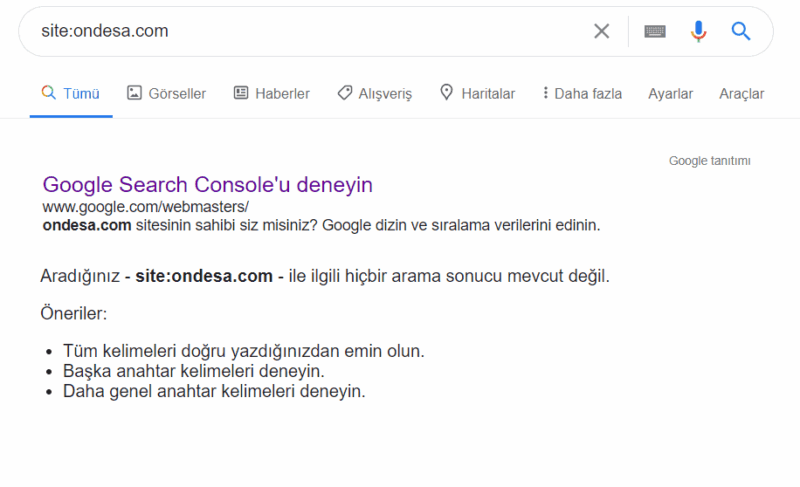
Task: Click the picture icon beside Görseller
Action: 134,93
